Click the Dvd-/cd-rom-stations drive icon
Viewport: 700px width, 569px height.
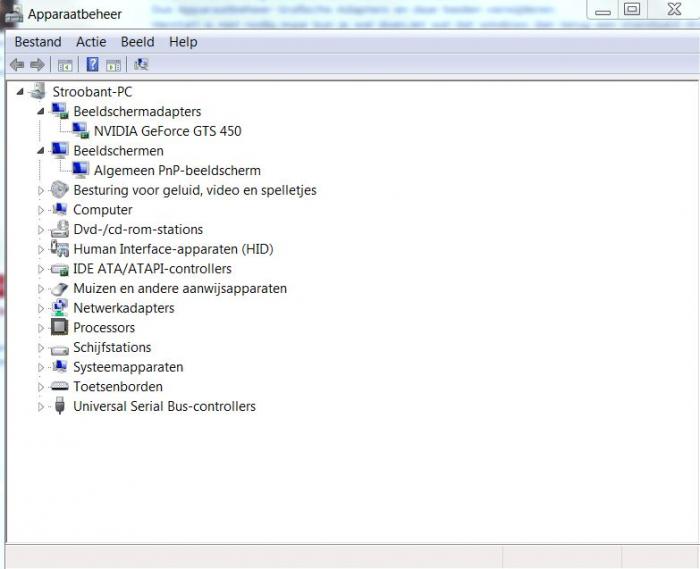point(59,228)
